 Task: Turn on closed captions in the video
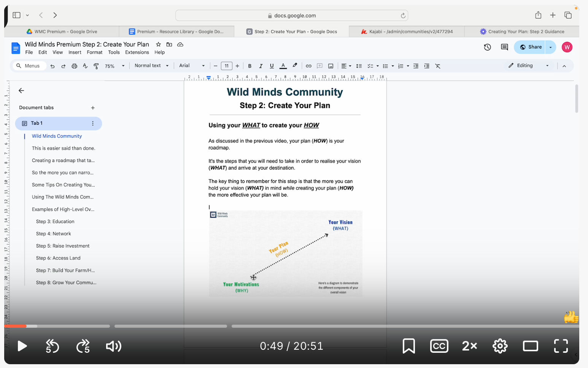(439, 346)
